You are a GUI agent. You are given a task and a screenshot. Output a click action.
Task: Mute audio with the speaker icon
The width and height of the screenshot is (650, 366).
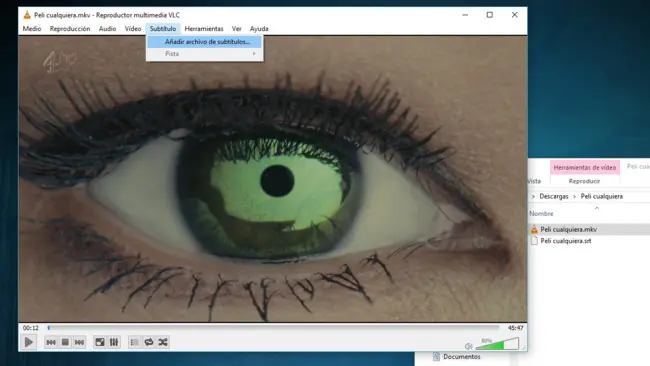468,346
